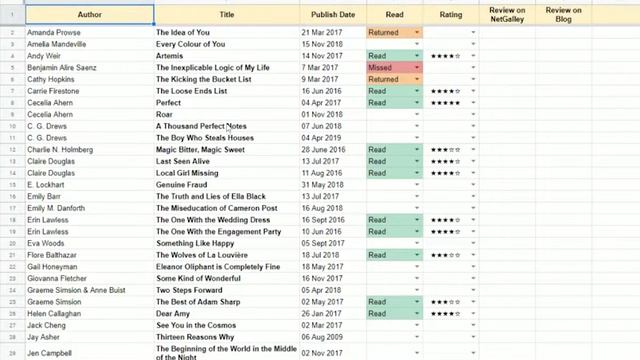Screen dimensions: 640x360
Task: Select the publish date 28 June 2016
Action: (x=333, y=149)
